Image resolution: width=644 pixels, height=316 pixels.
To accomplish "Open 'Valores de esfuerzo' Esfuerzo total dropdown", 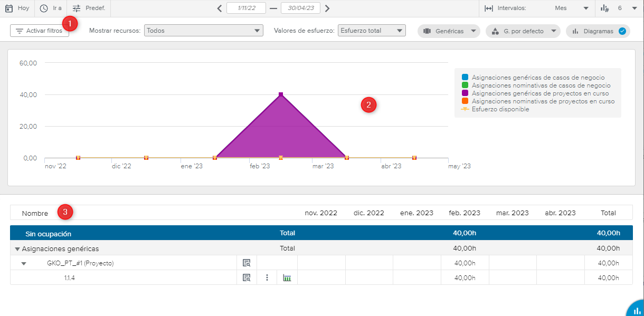I will pyautogui.click(x=372, y=31).
